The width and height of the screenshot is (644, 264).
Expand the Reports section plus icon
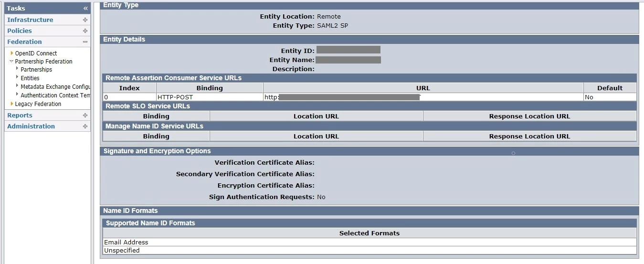coord(85,116)
